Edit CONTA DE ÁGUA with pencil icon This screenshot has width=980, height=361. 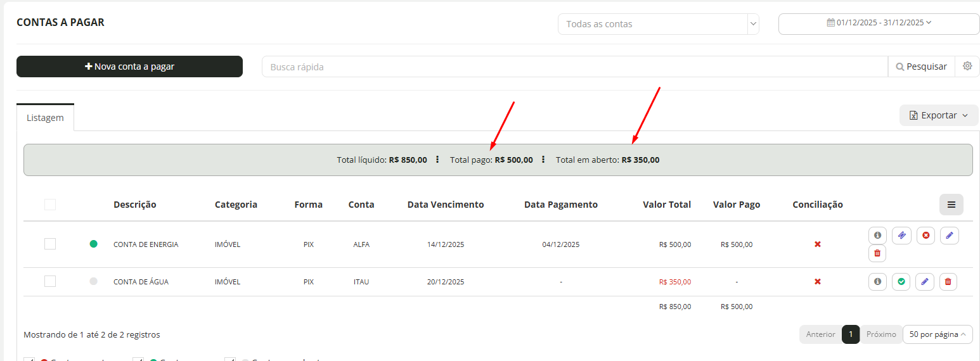click(x=925, y=281)
